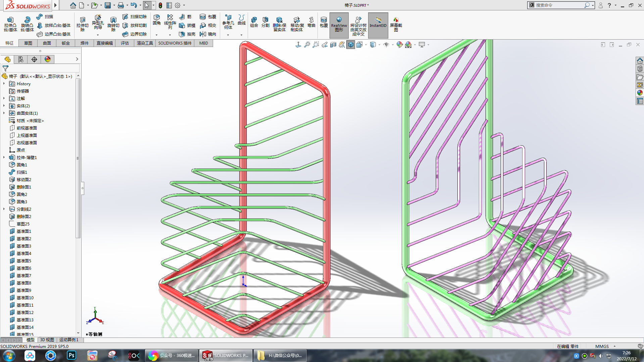Expand the History tree node

click(4, 84)
